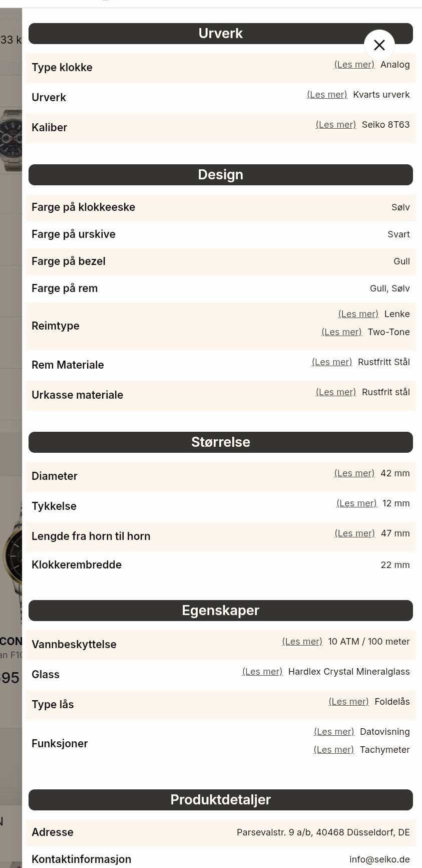Open 'Les mer' for Two-Tone strap type
The image size is (422, 868).
(341, 332)
